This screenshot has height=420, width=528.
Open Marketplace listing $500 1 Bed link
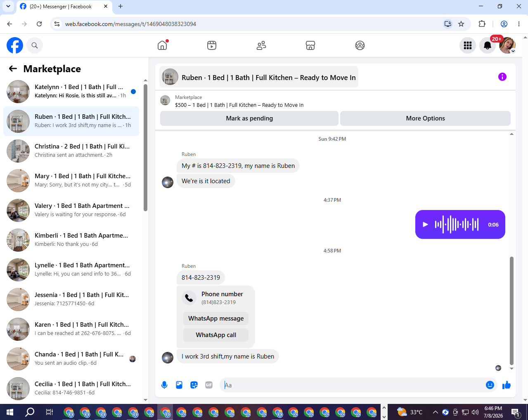click(239, 105)
